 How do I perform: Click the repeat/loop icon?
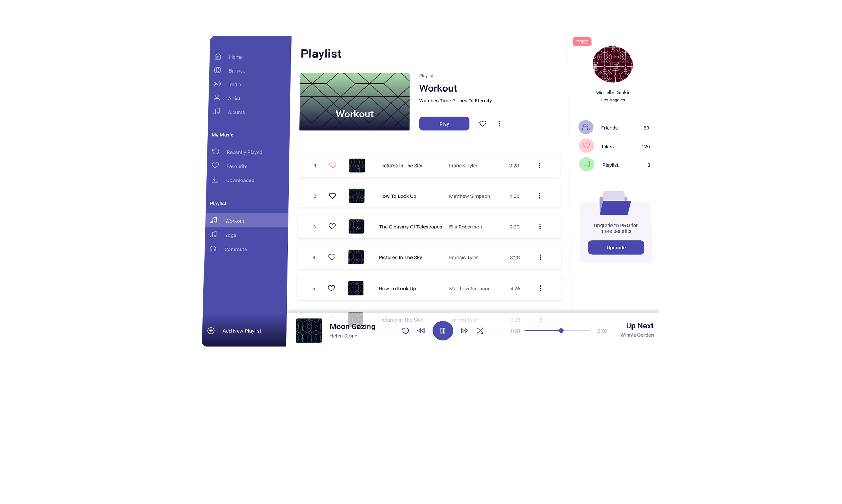[x=406, y=331]
